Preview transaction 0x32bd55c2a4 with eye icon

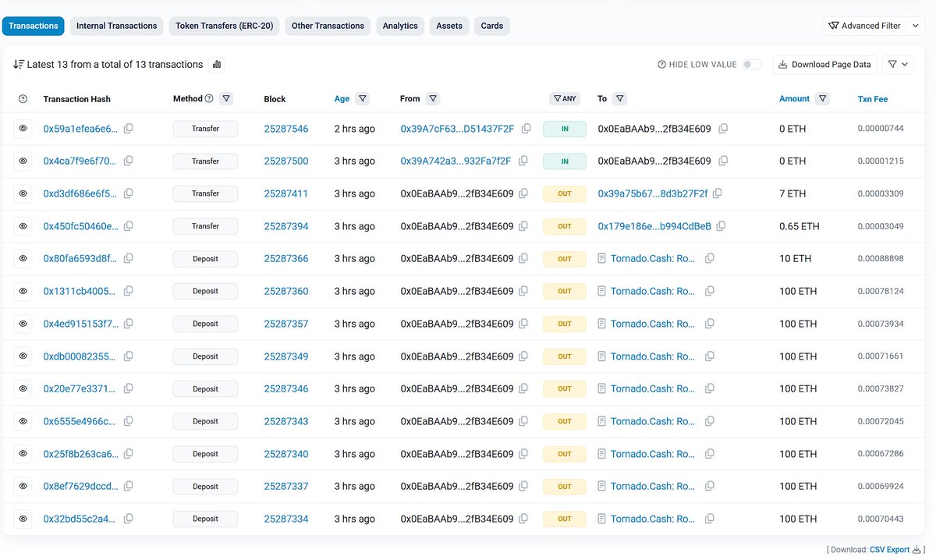pos(23,519)
